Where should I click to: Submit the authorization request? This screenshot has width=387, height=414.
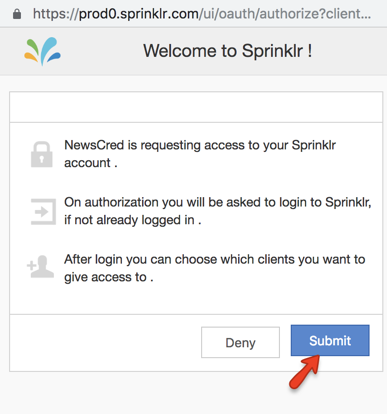[x=330, y=340]
